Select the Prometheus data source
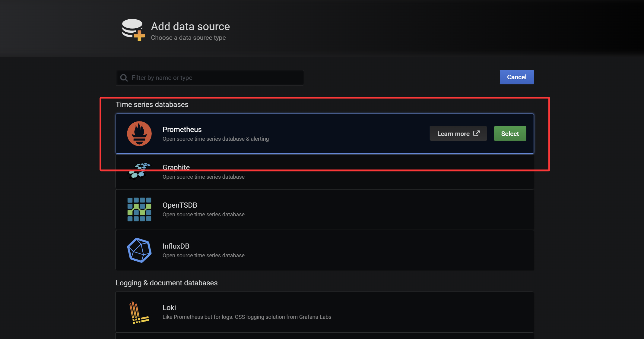The height and width of the screenshot is (339, 644). (510, 133)
